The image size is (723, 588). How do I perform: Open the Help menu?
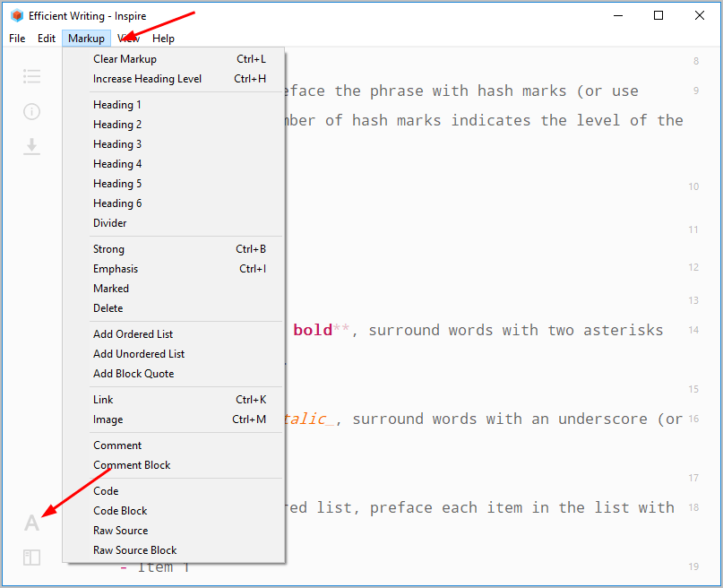tap(163, 39)
